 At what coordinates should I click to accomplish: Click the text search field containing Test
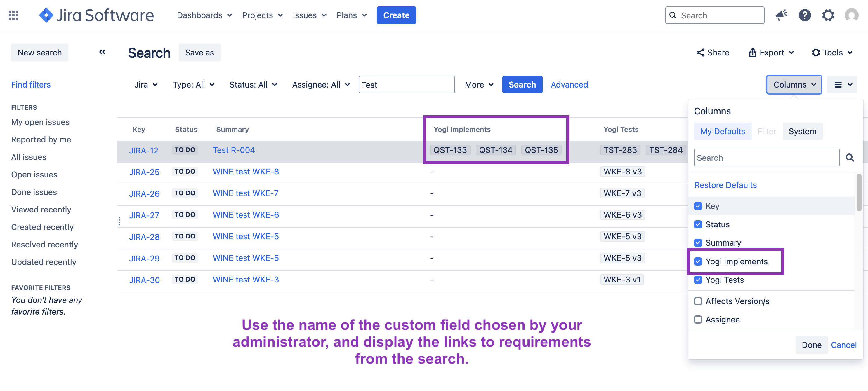coord(406,85)
